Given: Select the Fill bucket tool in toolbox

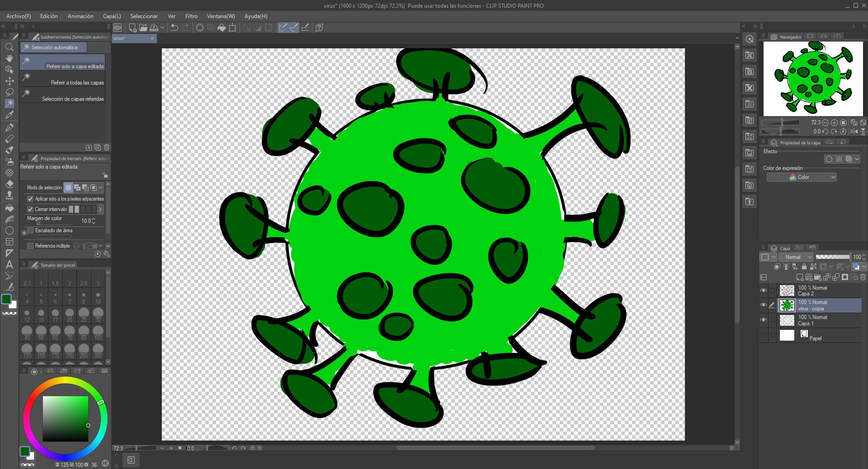Looking at the screenshot, I should (9, 208).
